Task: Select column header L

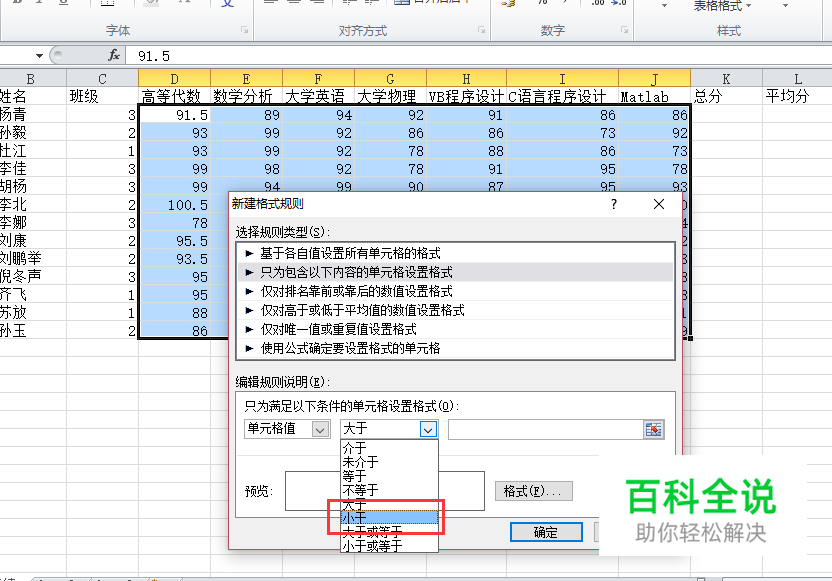Action: [798, 79]
